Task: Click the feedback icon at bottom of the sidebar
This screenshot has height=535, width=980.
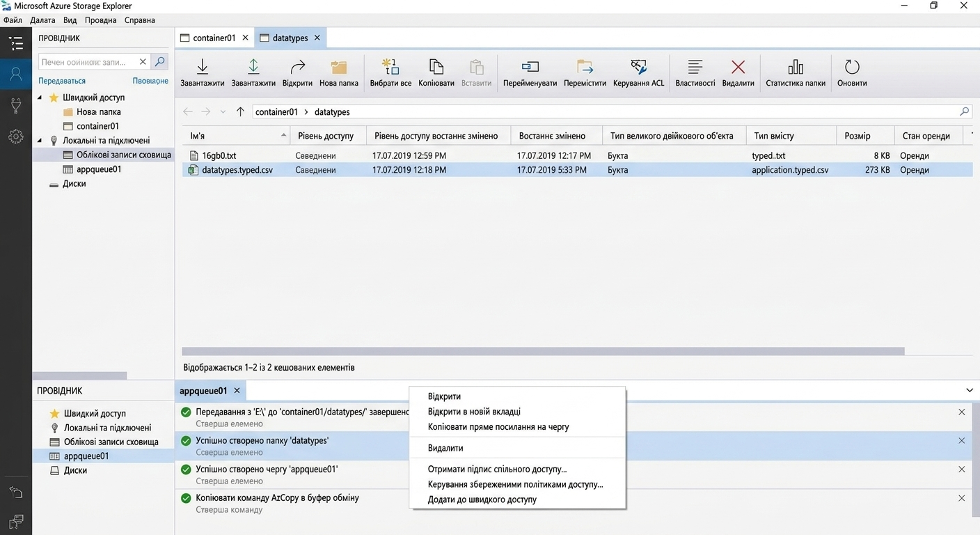Action: pyautogui.click(x=15, y=521)
